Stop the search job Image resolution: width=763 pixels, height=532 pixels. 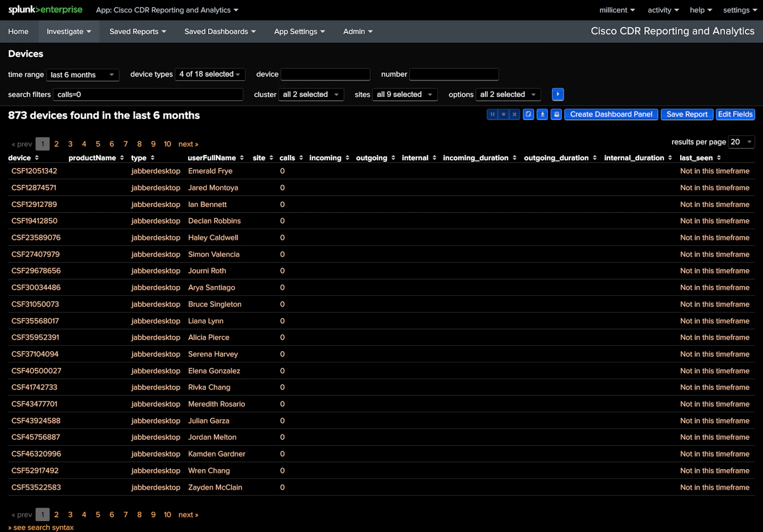coord(503,114)
